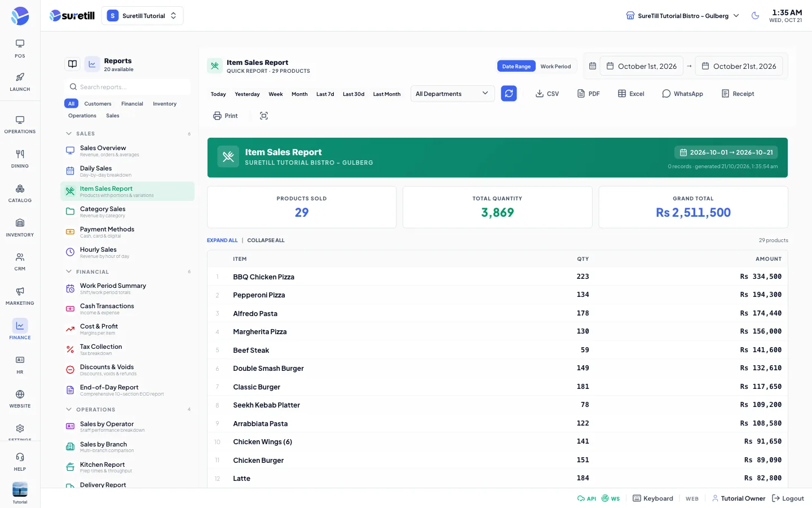The width and height of the screenshot is (812, 508).
Task: Select the Customers report filter tab
Action: [98, 104]
